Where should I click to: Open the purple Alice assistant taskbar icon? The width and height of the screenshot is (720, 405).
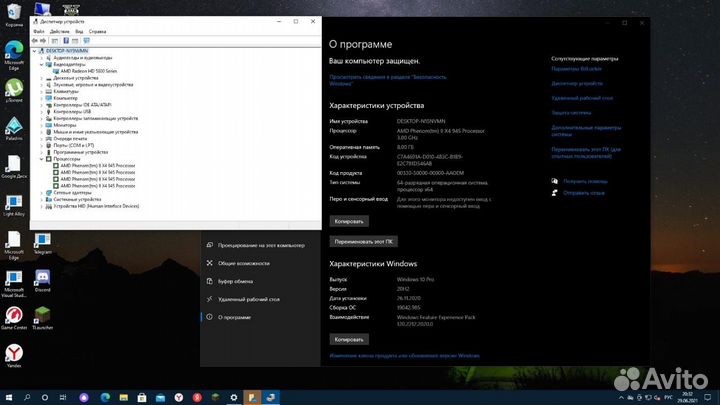point(84,397)
